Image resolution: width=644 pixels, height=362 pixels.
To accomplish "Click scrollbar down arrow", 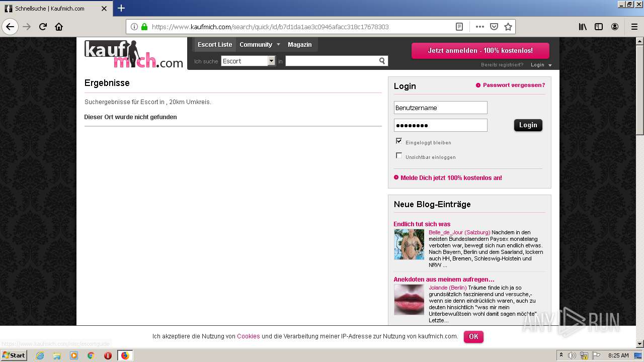I will [639, 344].
